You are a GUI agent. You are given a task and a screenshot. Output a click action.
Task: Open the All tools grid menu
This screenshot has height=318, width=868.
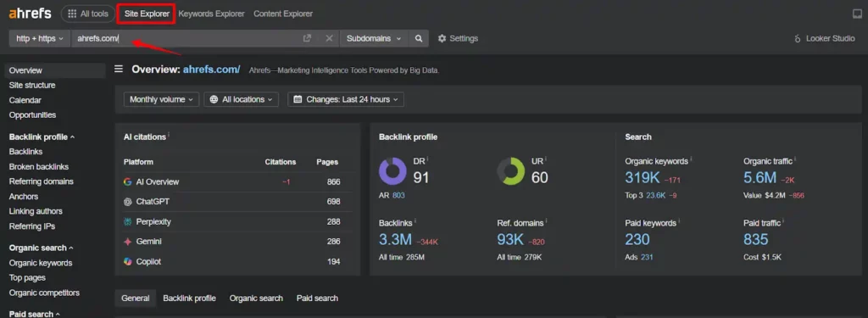click(88, 14)
